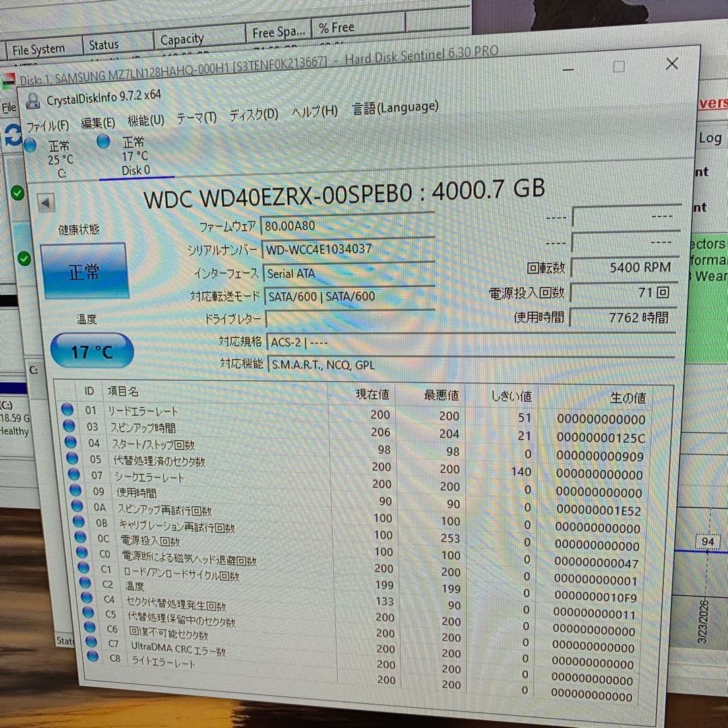Select the リードエラーレート attribute name

click(x=143, y=411)
